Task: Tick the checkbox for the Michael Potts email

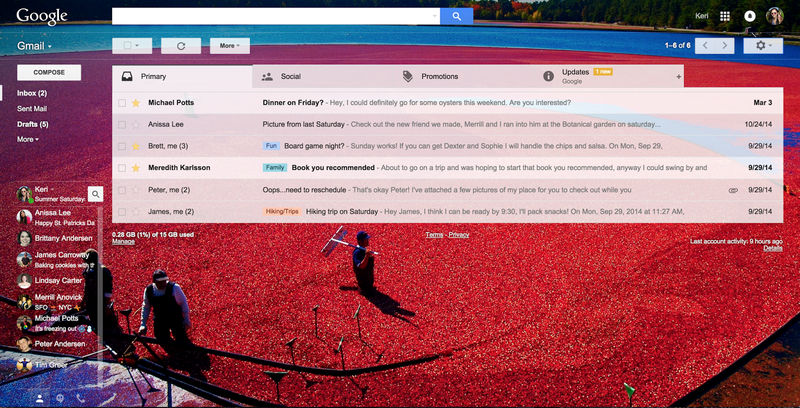Action: (122, 103)
